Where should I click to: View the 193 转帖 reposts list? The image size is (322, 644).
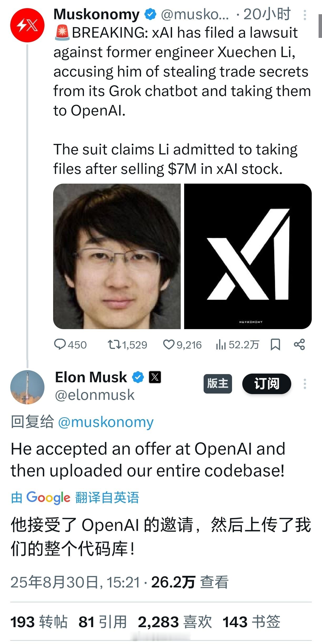click(x=39, y=622)
